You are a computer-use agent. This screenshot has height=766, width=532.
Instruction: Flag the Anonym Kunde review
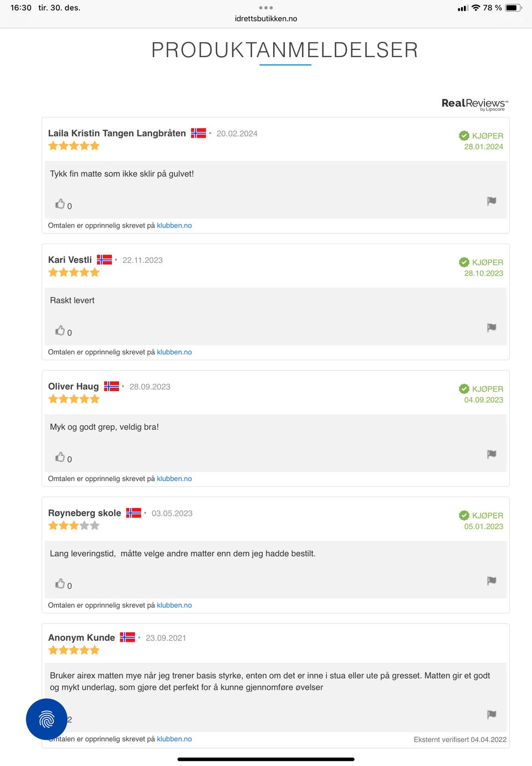coord(492,714)
